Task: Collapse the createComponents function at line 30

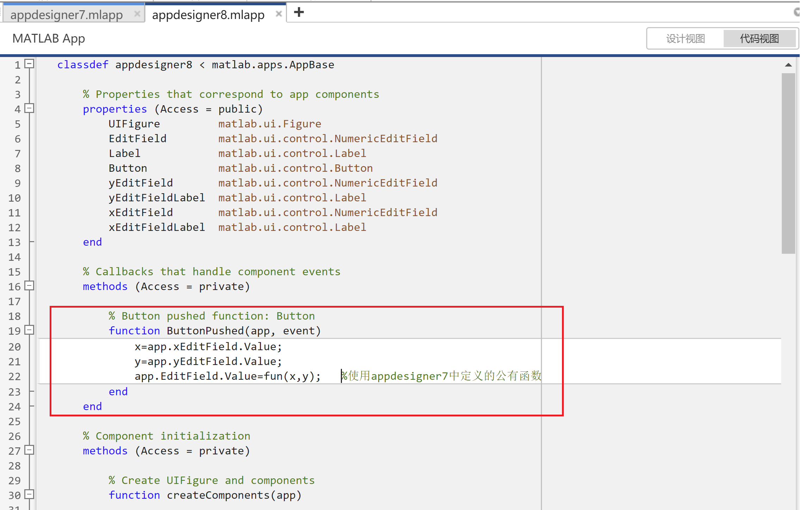Action: click(x=30, y=495)
